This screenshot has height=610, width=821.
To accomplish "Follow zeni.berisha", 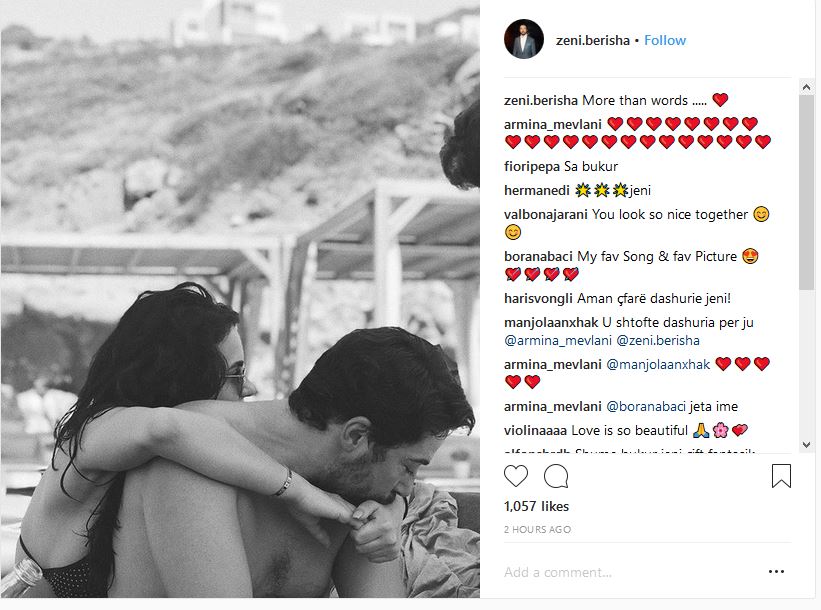I will (665, 40).
